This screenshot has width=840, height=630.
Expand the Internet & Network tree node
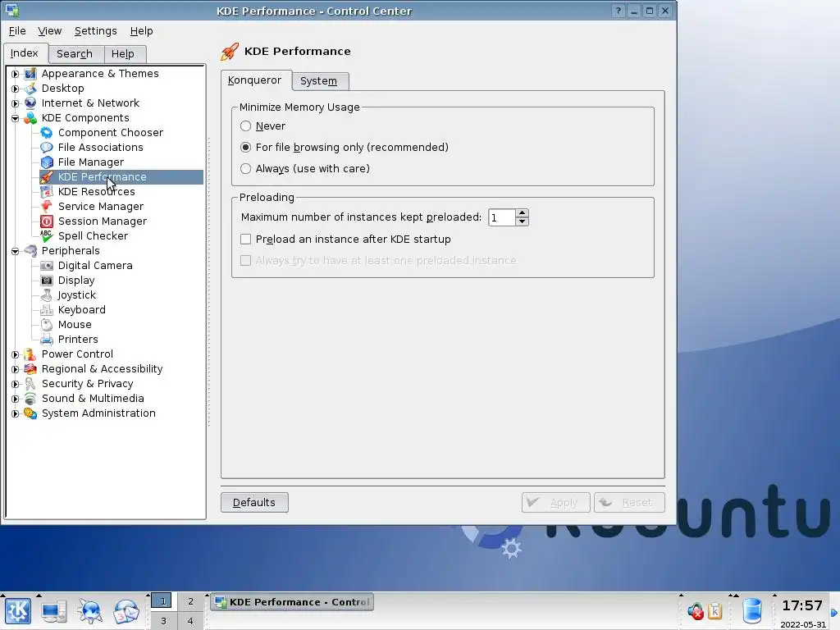[15, 103]
